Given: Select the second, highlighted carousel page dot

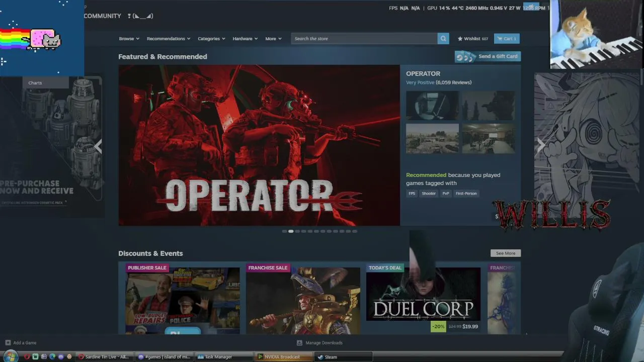Looking at the screenshot, I should (291, 231).
